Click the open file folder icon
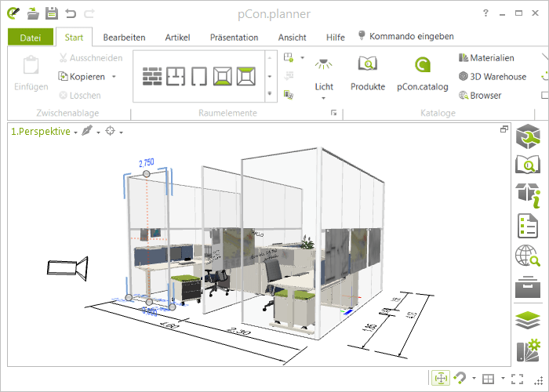 33,13
